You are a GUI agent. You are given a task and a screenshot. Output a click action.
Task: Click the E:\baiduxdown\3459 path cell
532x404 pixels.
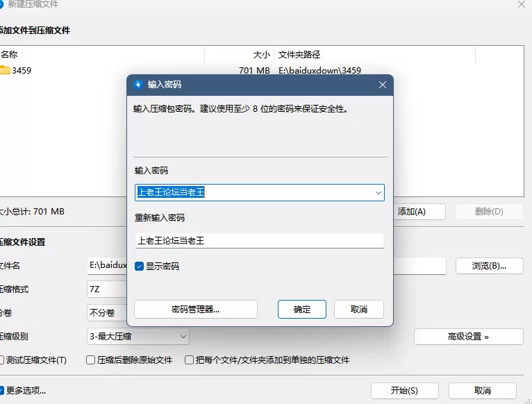(x=319, y=70)
